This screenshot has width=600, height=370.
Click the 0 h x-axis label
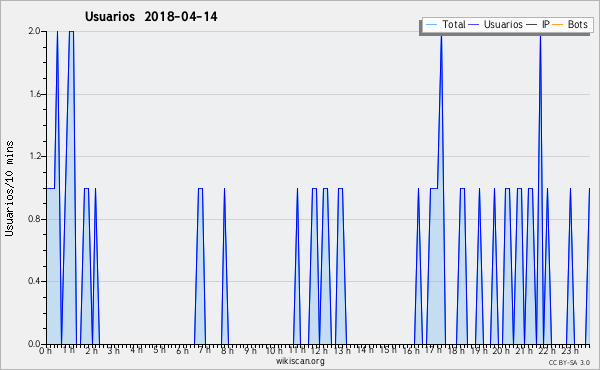tap(45, 350)
